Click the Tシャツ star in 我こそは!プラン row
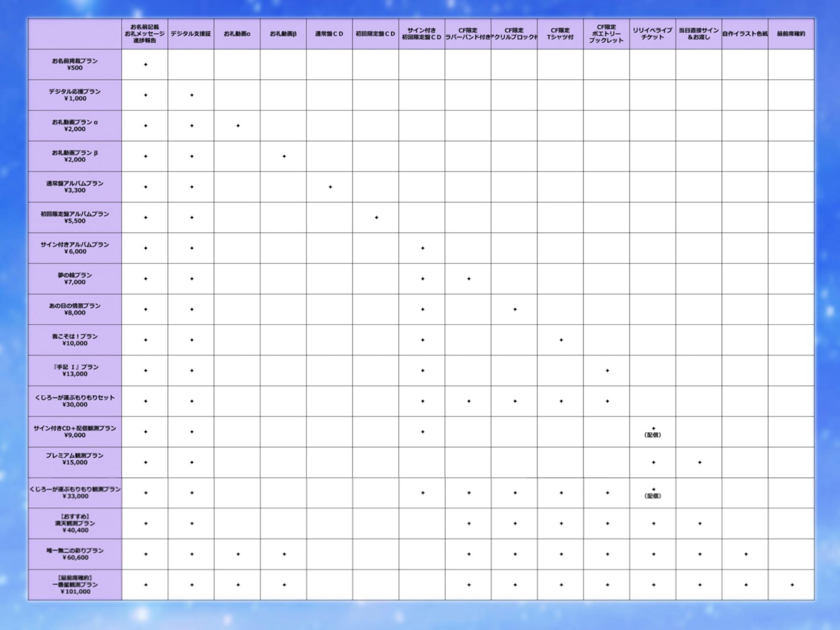 click(x=561, y=340)
